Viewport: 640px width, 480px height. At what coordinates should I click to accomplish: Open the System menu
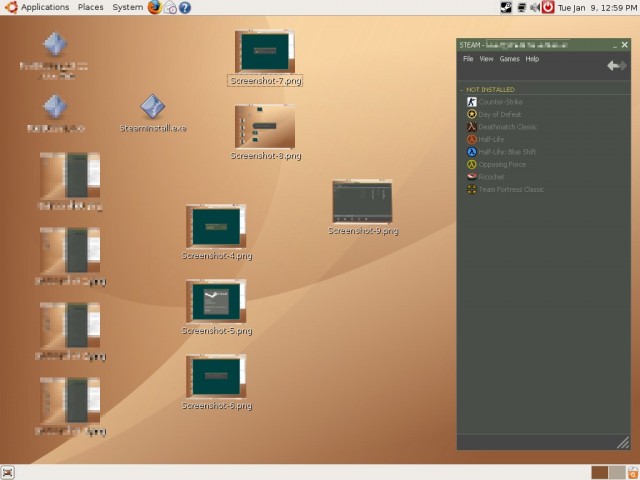[x=127, y=7]
